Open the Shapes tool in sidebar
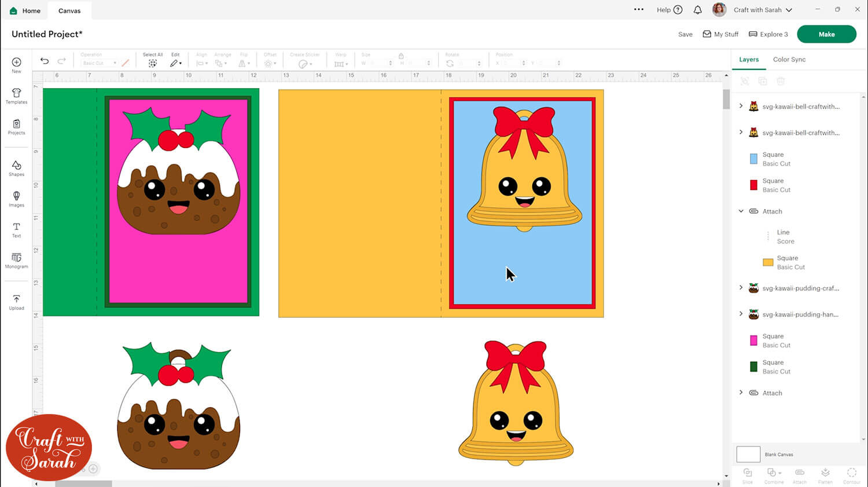This screenshot has width=868, height=487. pyautogui.click(x=16, y=168)
